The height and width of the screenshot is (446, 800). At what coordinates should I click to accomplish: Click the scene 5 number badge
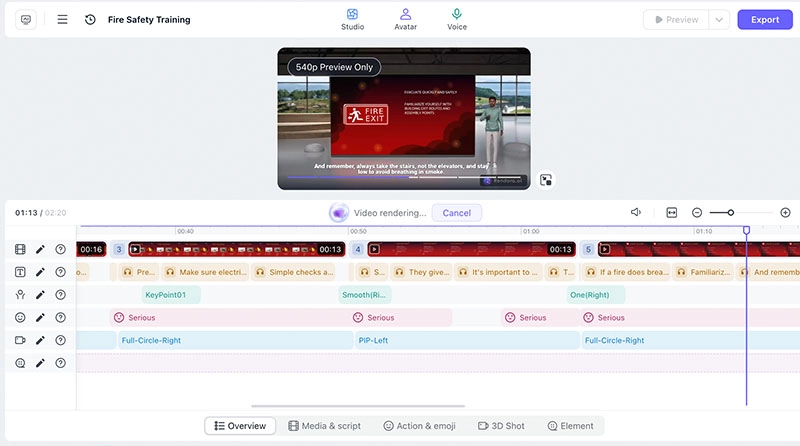pyautogui.click(x=588, y=249)
